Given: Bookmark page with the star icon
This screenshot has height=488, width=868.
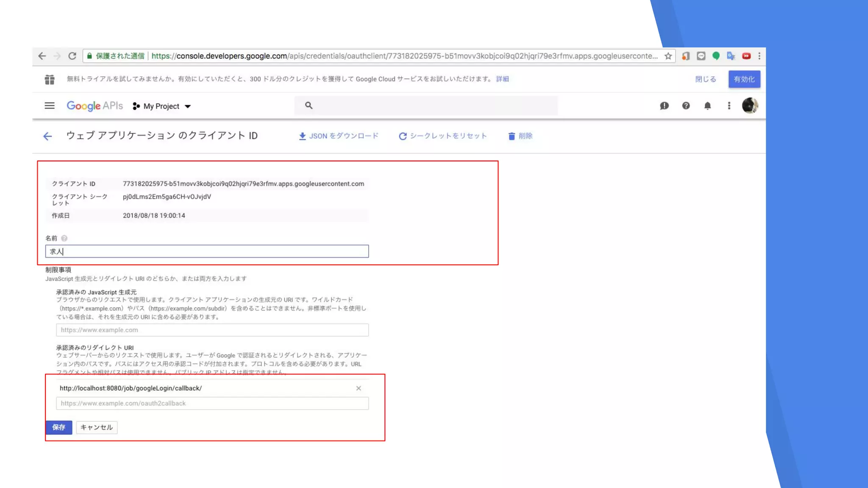Looking at the screenshot, I should (668, 56).
